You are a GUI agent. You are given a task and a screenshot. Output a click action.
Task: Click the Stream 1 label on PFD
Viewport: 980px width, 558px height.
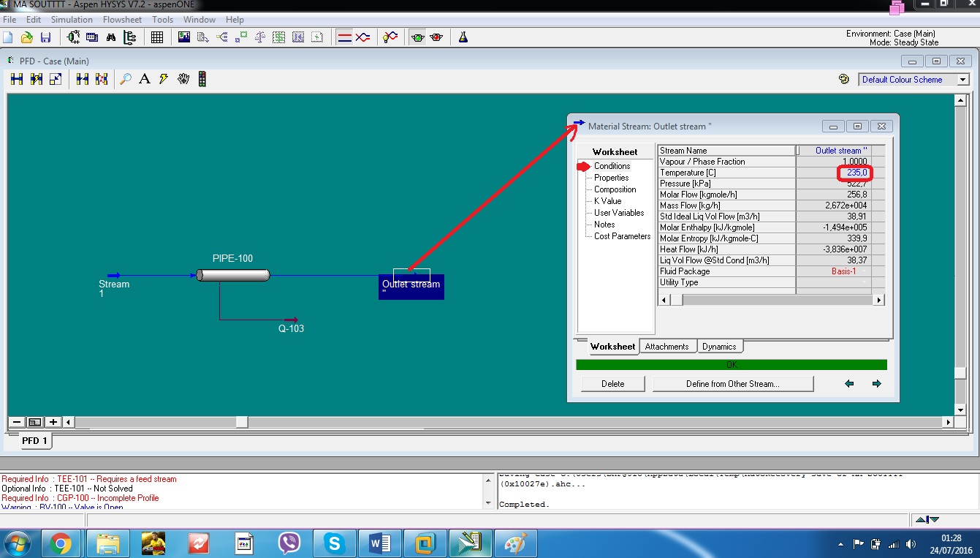114,289
